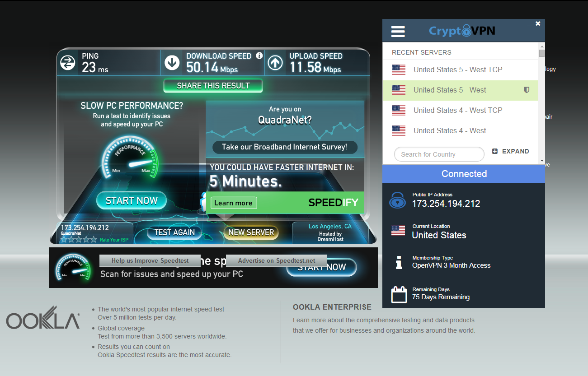Click the ping arrows icon
This screenshot has height=376, width=588.
pos(68,63)
